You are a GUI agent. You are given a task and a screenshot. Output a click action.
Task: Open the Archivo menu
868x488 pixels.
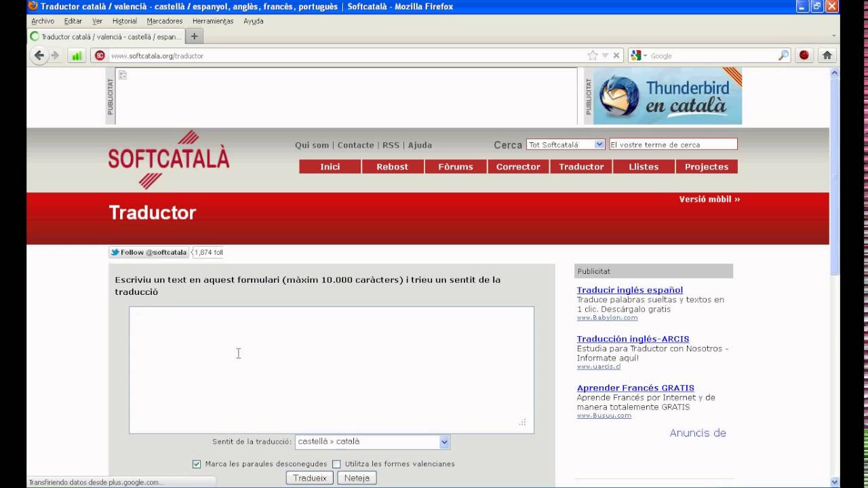43,21
